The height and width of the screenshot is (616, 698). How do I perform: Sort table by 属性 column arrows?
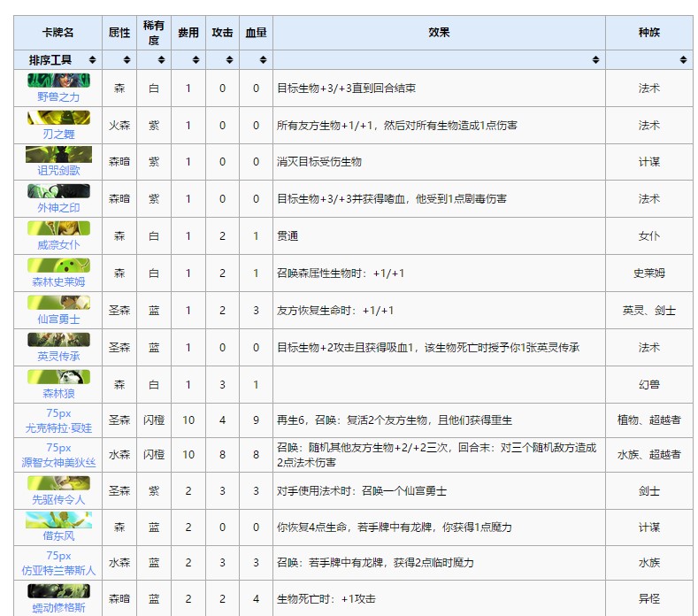pos(127,59)
